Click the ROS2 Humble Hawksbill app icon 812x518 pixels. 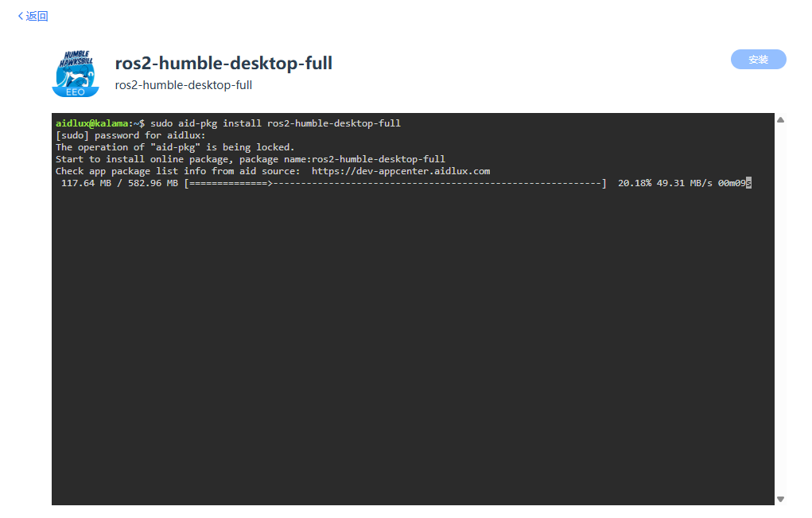76,73
